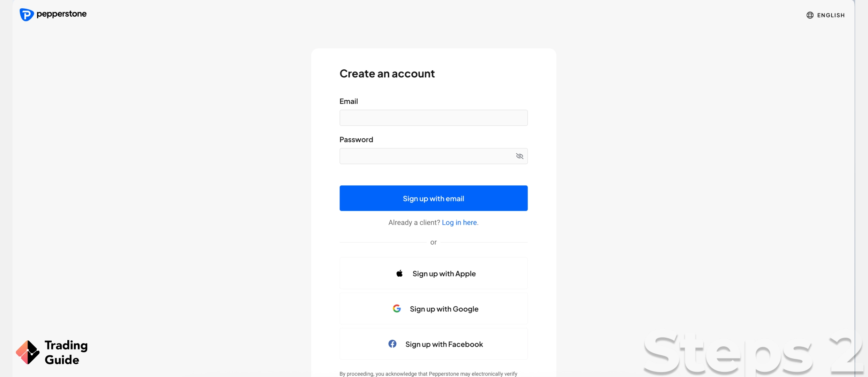Choose the Sign up with Apple label
This screenshot has width=868, height=377.
[x=444, y=274]
